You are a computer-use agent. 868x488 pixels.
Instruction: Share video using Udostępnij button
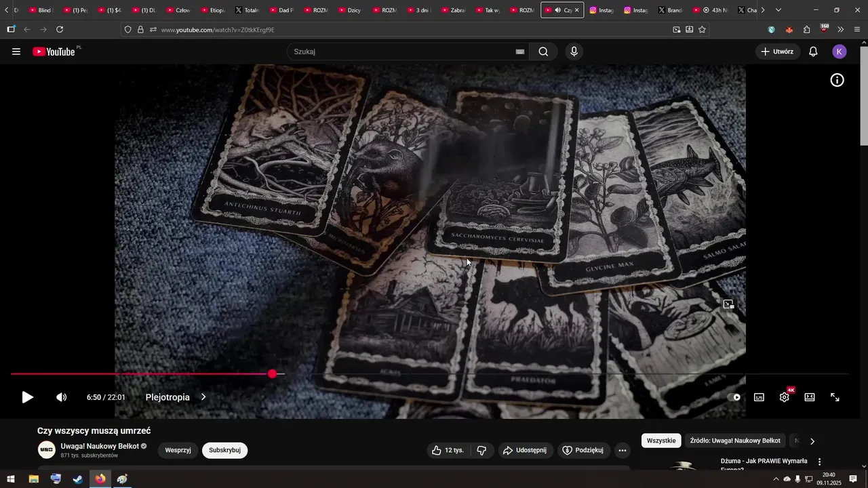[524, 450]
